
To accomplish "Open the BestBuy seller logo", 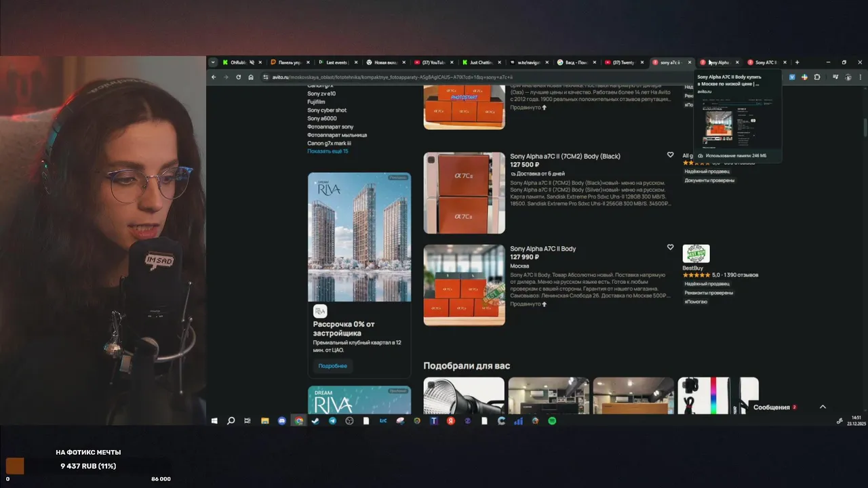I will tap(696, 253).
